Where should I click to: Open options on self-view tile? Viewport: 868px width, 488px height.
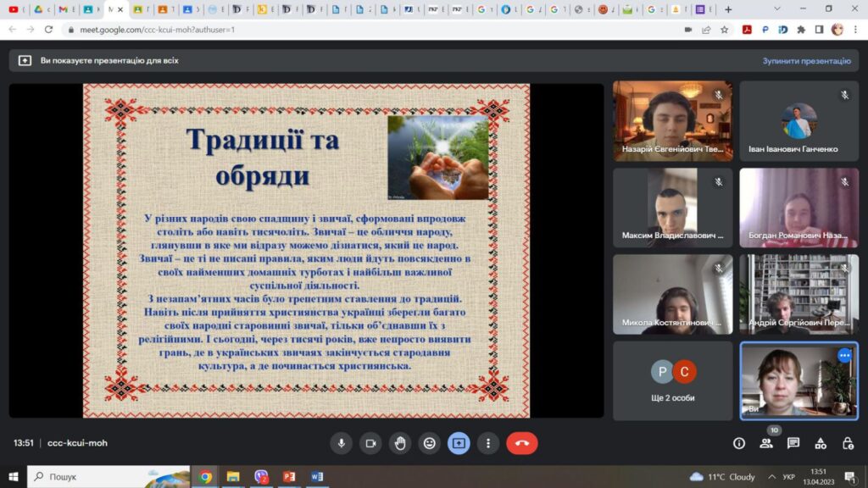pos(844,356)
